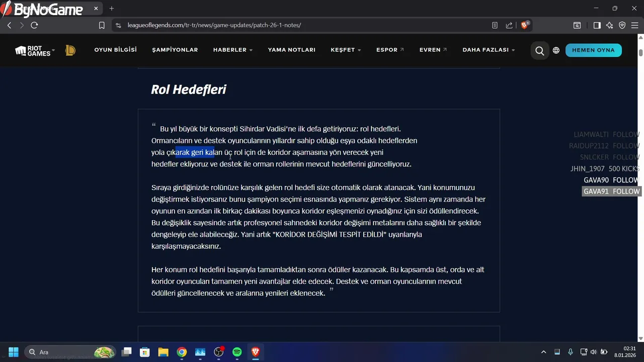Click the League of Legends L emblem

(x=70, y=50)
